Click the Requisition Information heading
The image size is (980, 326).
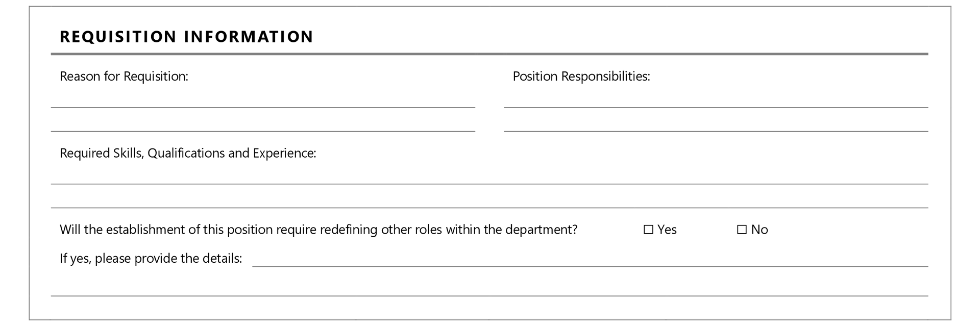click(x=186, y=37)
